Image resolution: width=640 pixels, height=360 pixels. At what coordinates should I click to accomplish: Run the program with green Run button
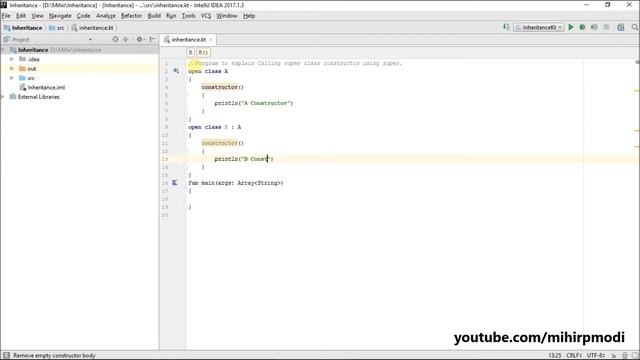pos(571,27)
